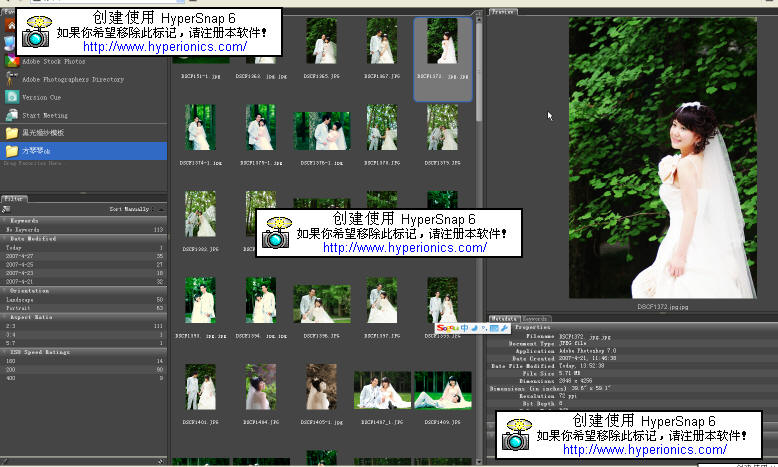Filter by 2:3 aspect ratio
The height and width of the screenshot is (467, 778).
[x=83, y=326]
